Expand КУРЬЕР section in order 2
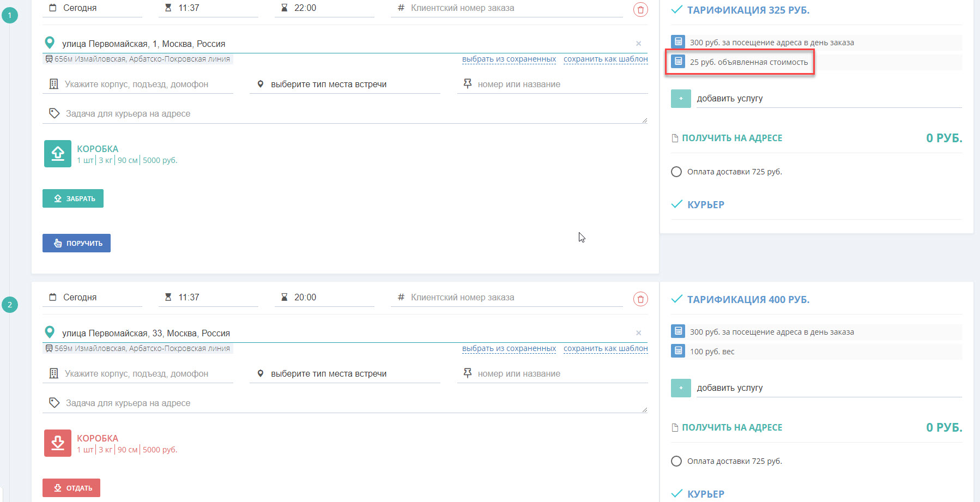Image resolution: width=980 pixels, height=502 pixels. click(698, 494)
